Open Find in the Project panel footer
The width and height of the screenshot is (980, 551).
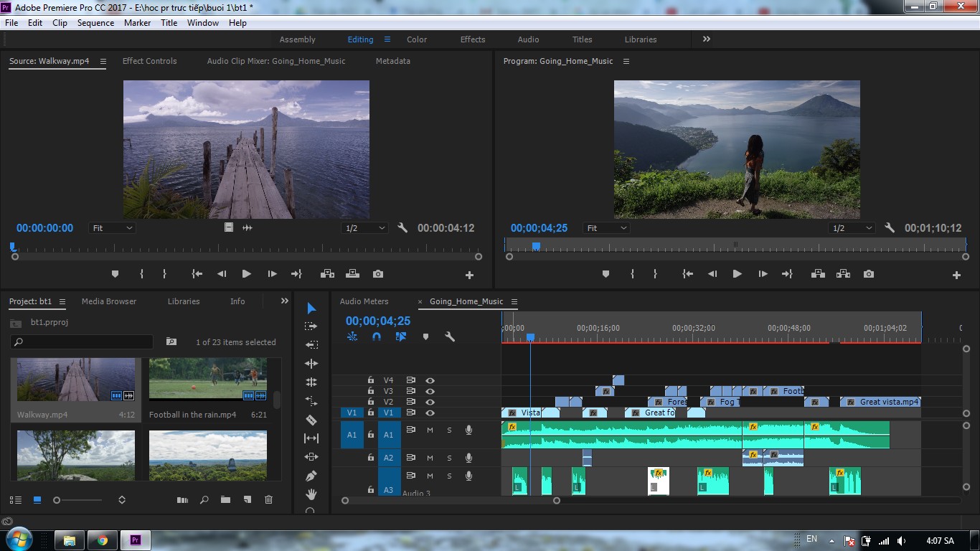point(204,500)
